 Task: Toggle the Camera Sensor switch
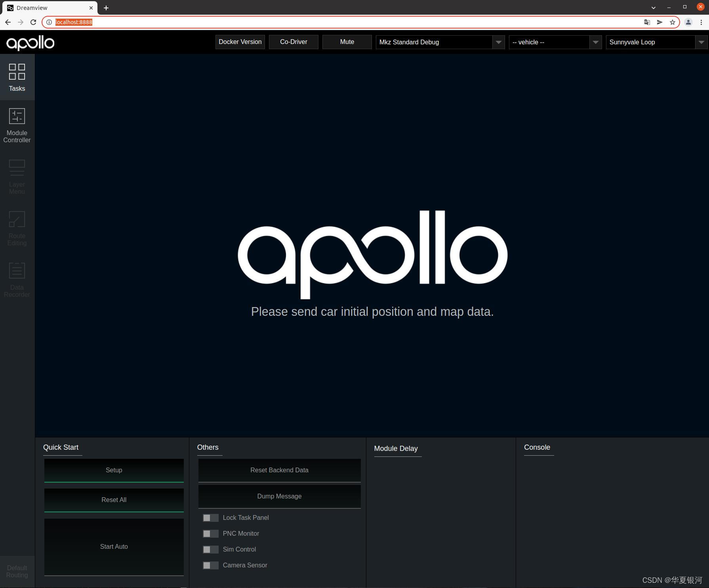[x=211, y=565]
